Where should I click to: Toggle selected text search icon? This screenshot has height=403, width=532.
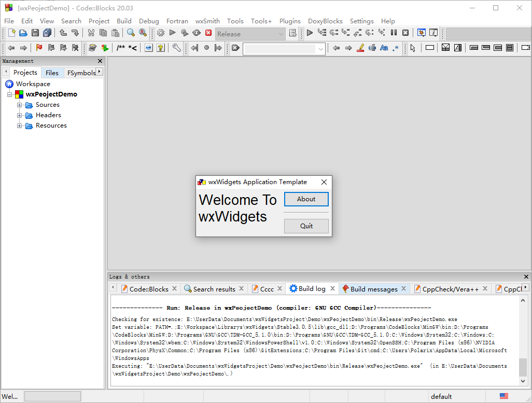pos(372,48)
